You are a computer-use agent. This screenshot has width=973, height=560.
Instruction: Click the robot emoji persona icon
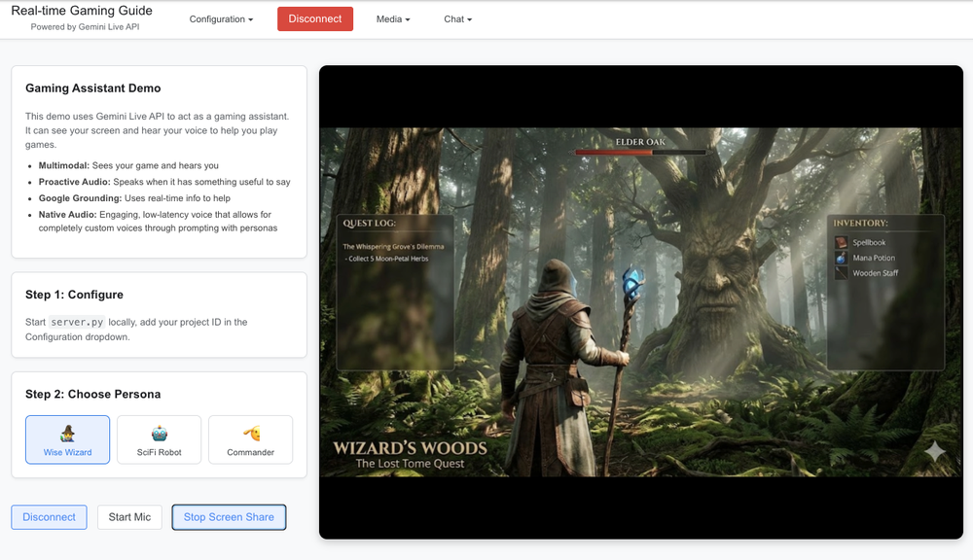click(x=159, y=434)
